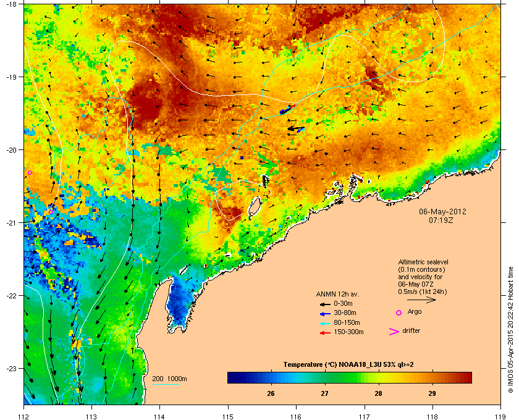Click the blue 30-80m legend arrow

[325, 313]
